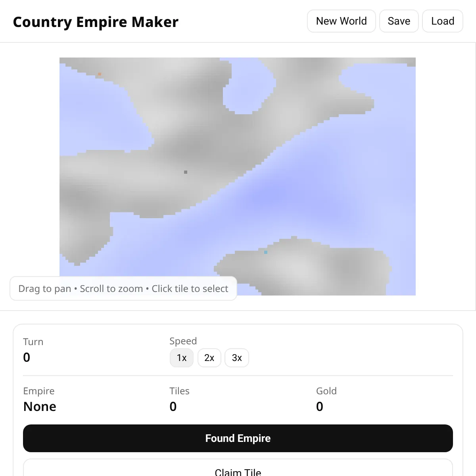Click the New World button

point(341,21)
